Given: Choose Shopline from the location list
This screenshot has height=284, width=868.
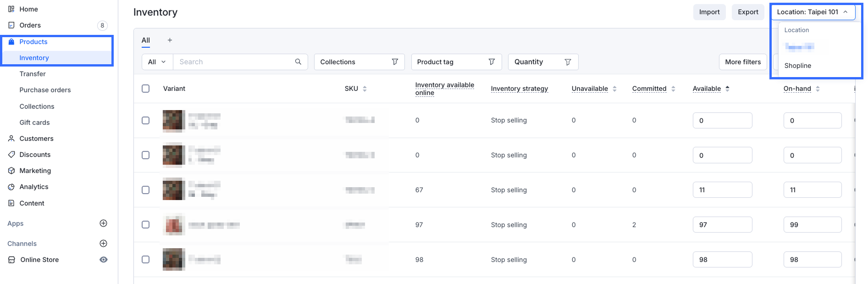Looking at the screenshot, I should 797,66.
